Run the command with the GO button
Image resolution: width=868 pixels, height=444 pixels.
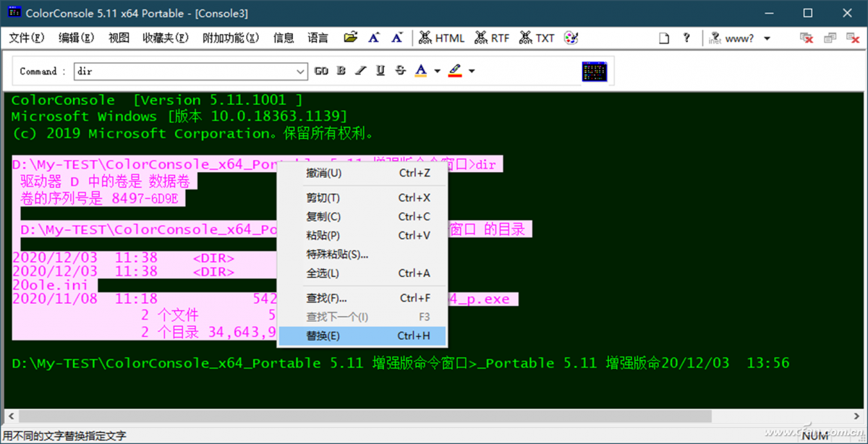[321, 70]
